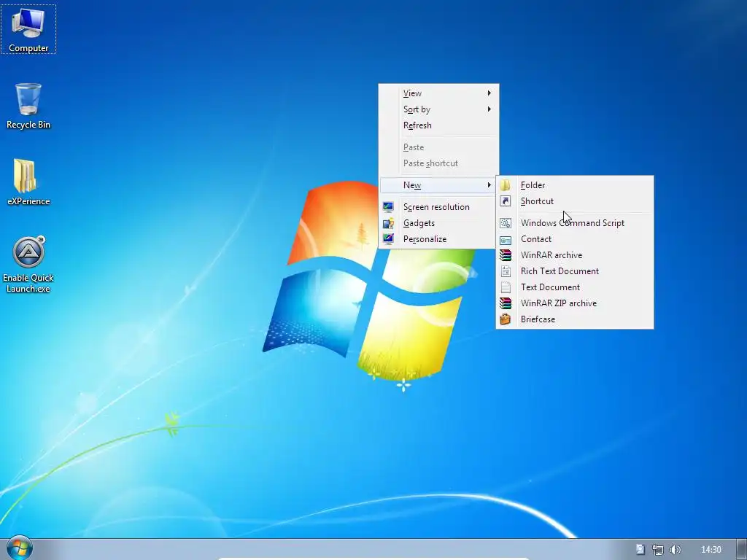Image resolution: width=747 pixels, height=560 pixels.
Task: Open Gadgets from context menu
Action: pos(438,223)
